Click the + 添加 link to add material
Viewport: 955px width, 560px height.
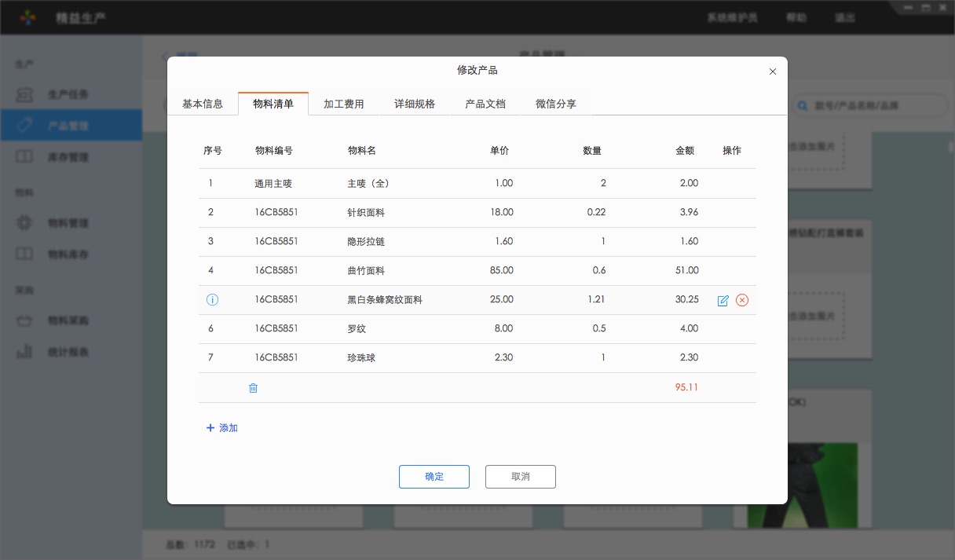[x=222, y=427]
